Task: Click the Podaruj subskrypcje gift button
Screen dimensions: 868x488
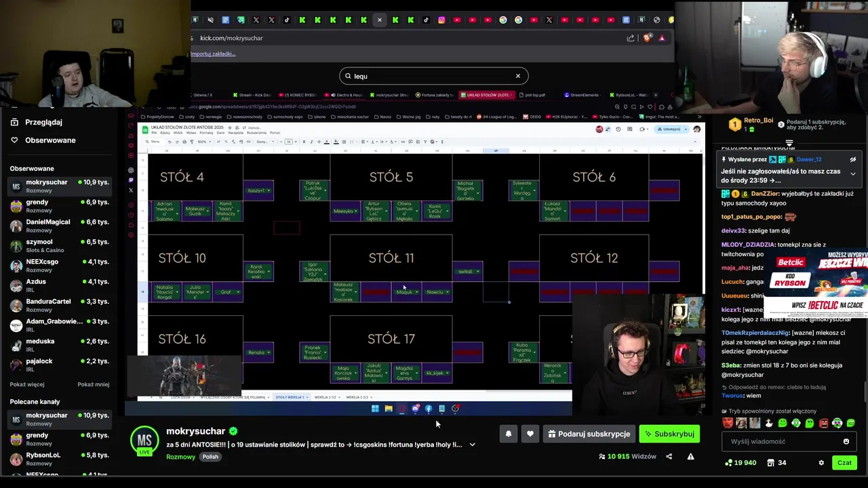Action: click(x=589, y=434)
